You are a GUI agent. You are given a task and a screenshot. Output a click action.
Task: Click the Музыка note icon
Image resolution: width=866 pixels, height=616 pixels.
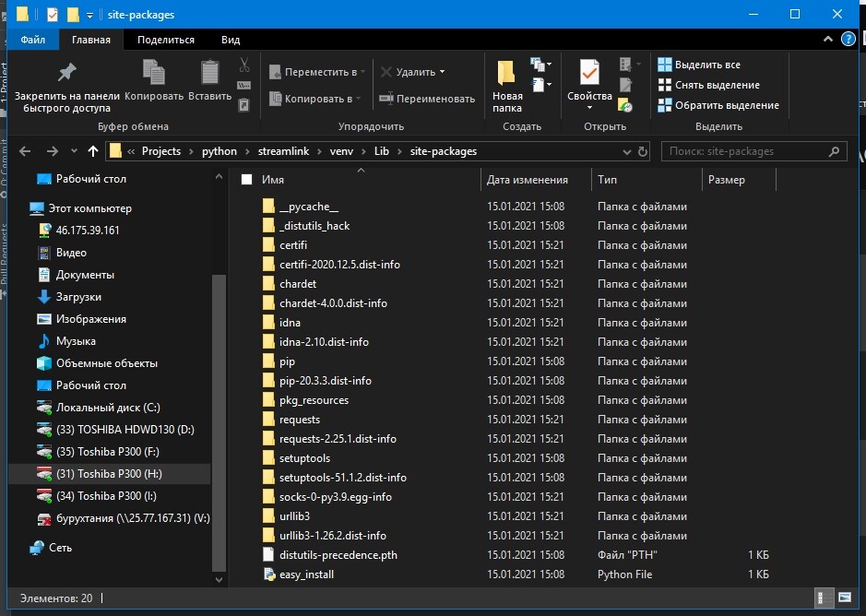[x=43, y=341]
